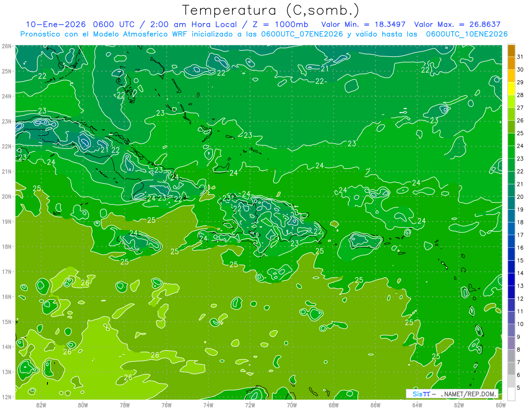Screen dimensions: 532x411
Task: Click the 24N latitude axis label
Action: click(7, 96)
